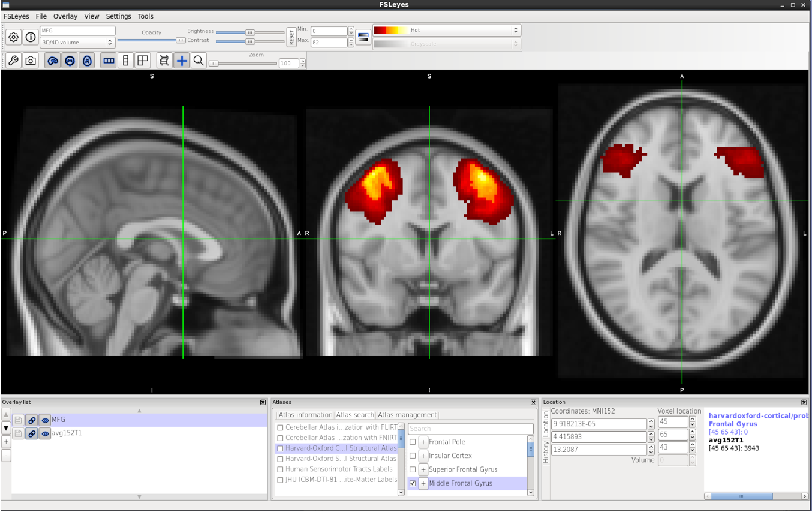Open the 3D/4D volume overlay type dropdown
Screen dimensions: 812x512
click(x=77, y=43)
